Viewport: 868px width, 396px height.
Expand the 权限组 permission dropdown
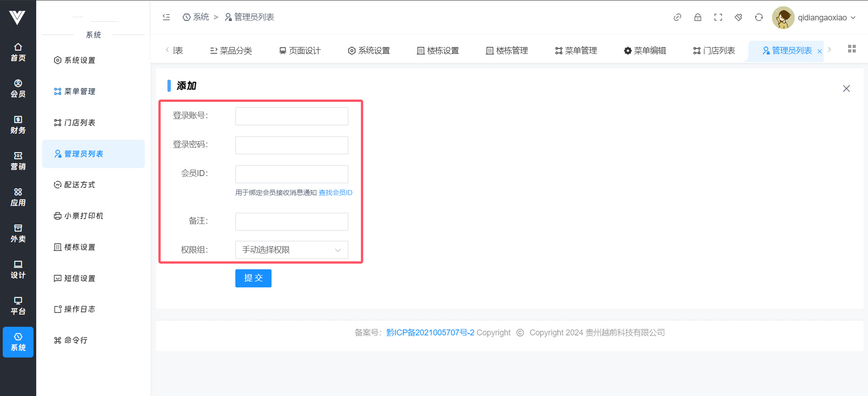291,250
